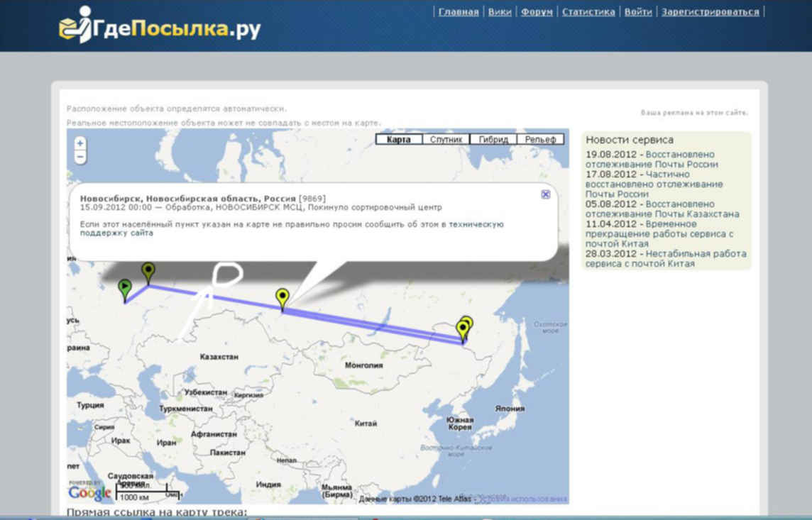The image size is (812, 520).
Task: Open the Вики page link
Action: 500,12
